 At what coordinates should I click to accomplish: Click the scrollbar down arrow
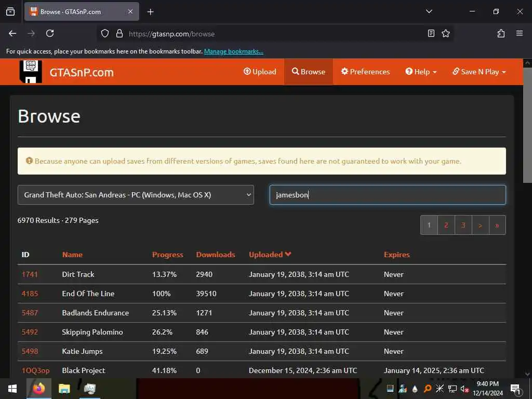pos(527,374)
